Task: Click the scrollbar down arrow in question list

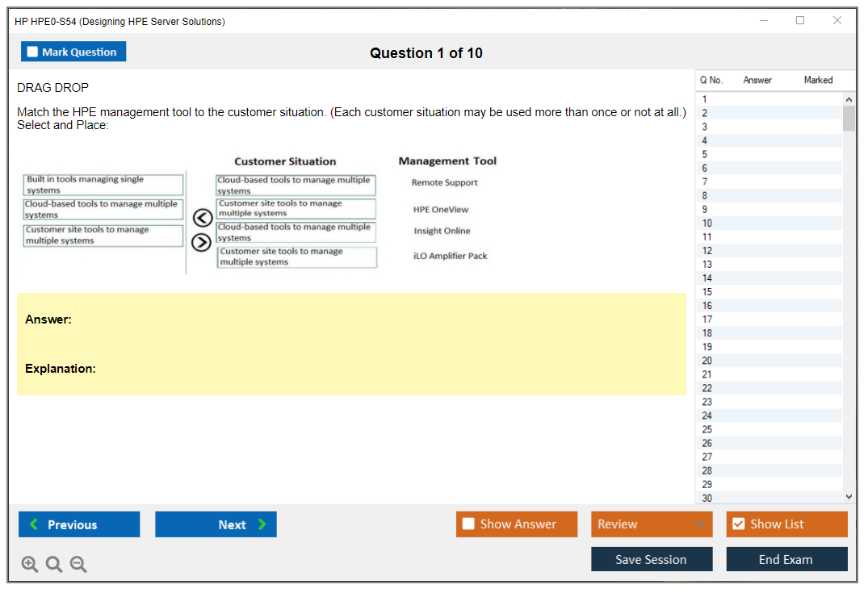Action: coord(849,496)
